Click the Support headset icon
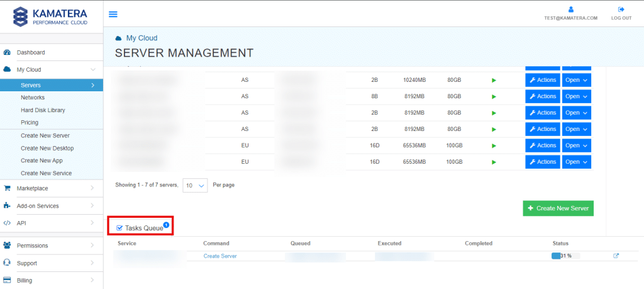 (7, 263)
